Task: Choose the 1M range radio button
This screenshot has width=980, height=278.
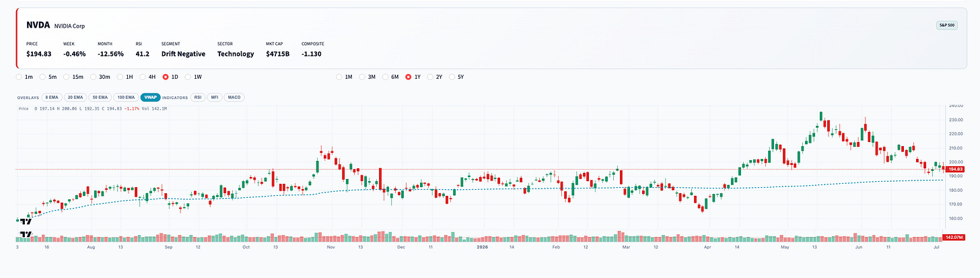Action: [339, 77]
